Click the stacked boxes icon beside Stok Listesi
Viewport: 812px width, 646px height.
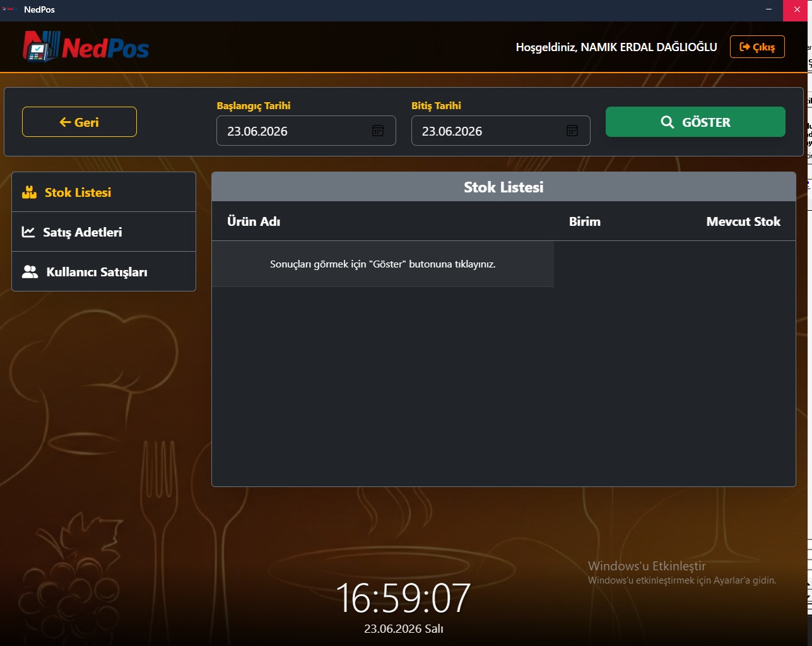pyautogui.click(x=30, y=192)
